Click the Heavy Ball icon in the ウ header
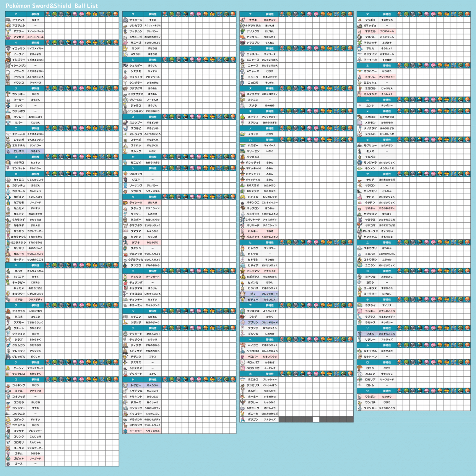This screenshot has width=476, height=476. 61,88
